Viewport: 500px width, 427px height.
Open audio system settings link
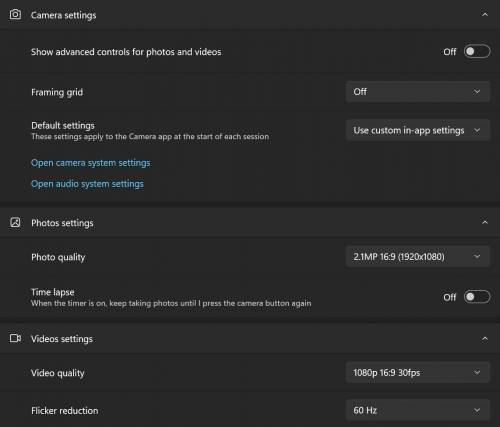coord(87,184)
